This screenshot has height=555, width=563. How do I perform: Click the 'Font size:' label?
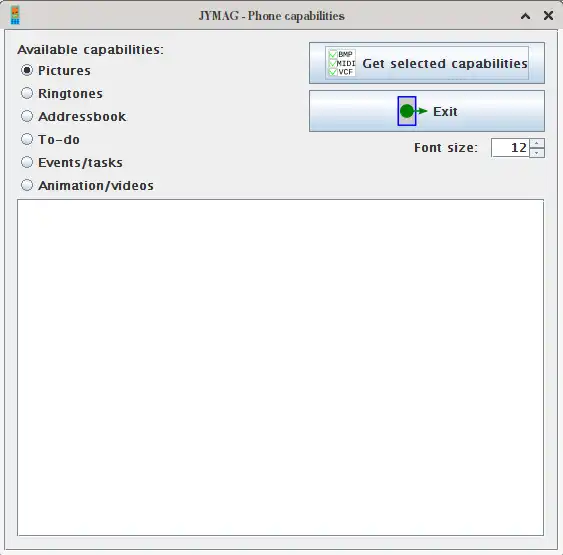[446, 148]
